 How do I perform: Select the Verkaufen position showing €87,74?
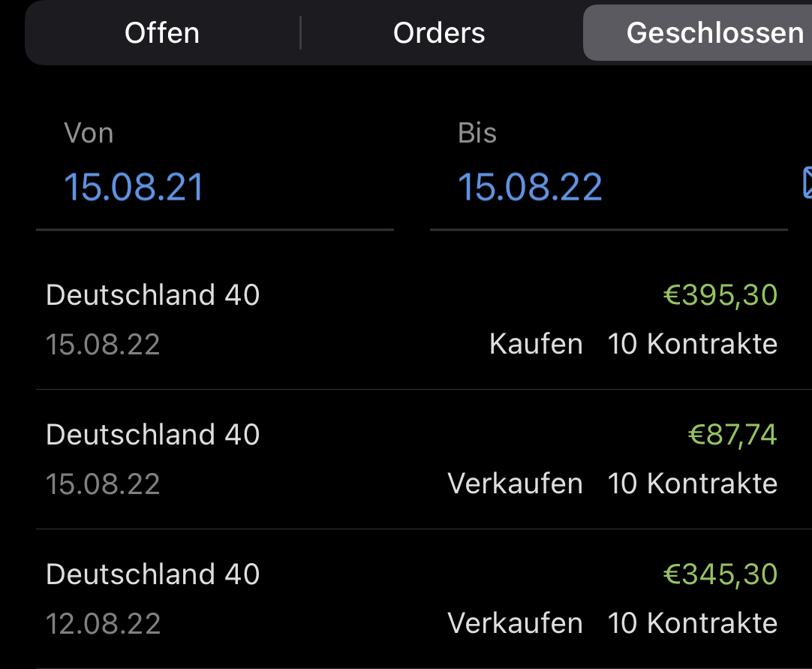pos(405,459)
